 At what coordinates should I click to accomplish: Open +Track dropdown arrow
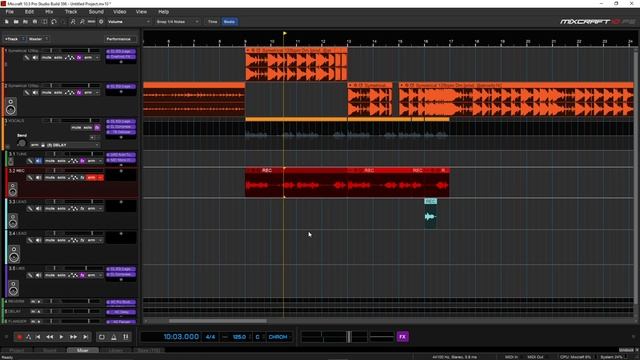tap(23, 39)
